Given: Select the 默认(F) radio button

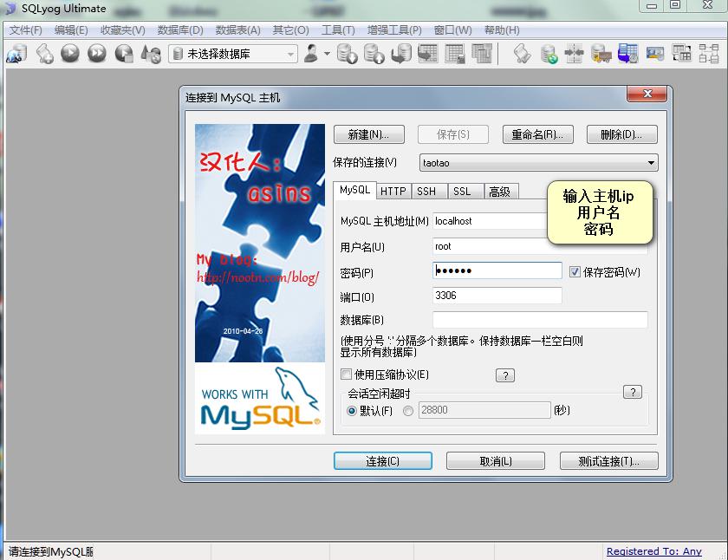Looking at the screenshot, I should tap(352, 411).
